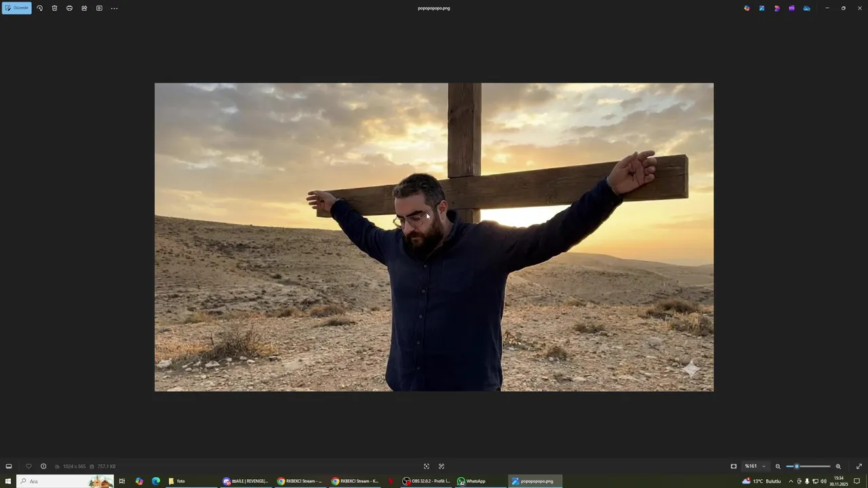Switch to the second RKBEKCI Stream Chrome window
The image size is (868, 488).
[355, 481]
